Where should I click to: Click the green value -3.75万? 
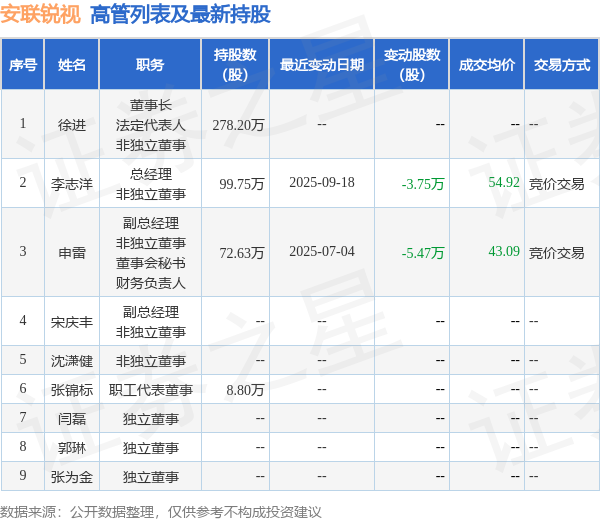tap(423, 184)
